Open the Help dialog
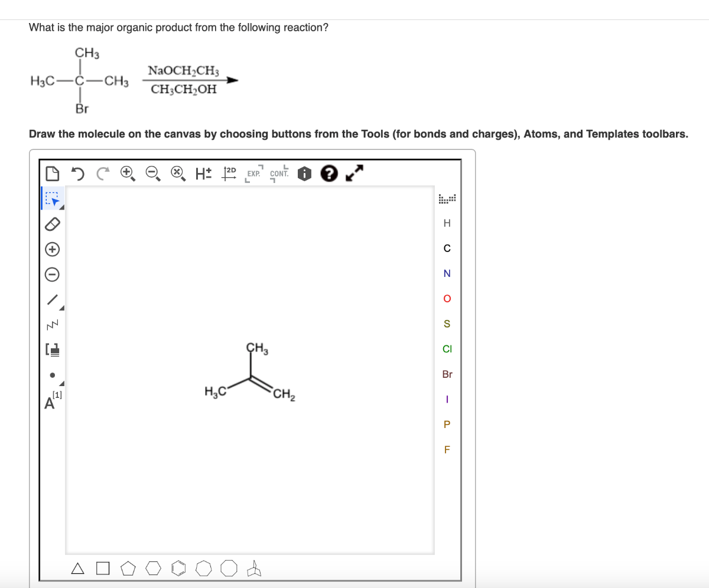 coord(329,173)
